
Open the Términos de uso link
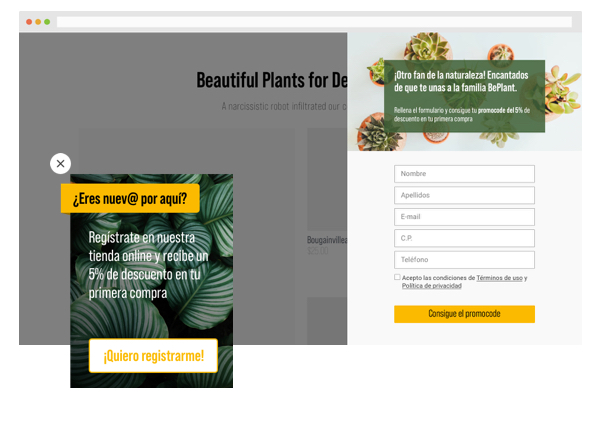tap(500, 277)
